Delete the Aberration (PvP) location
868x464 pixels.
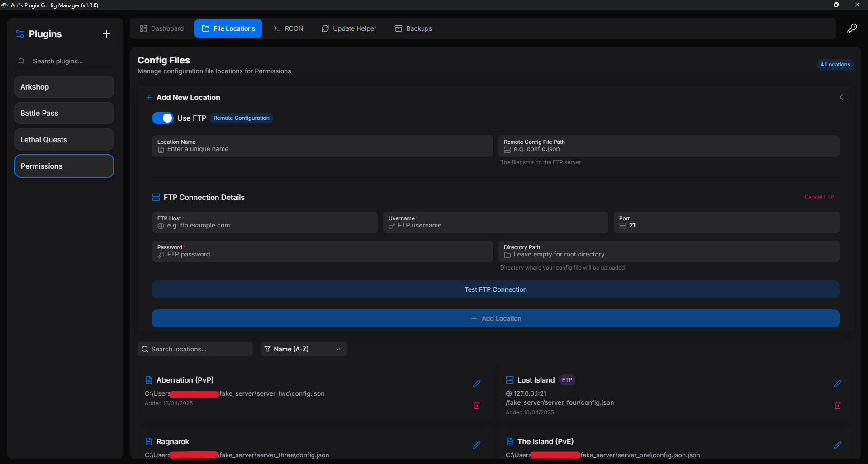(x=477, y=405)
